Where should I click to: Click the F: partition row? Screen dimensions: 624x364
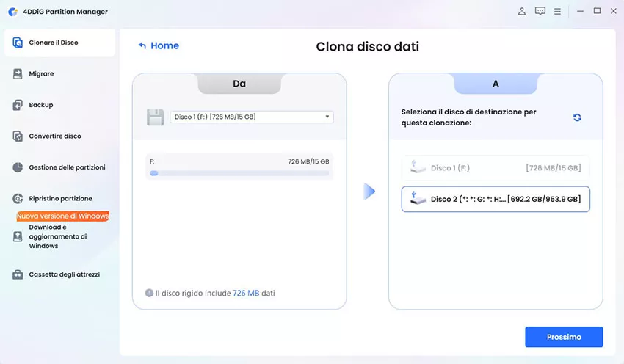[239, 167]
